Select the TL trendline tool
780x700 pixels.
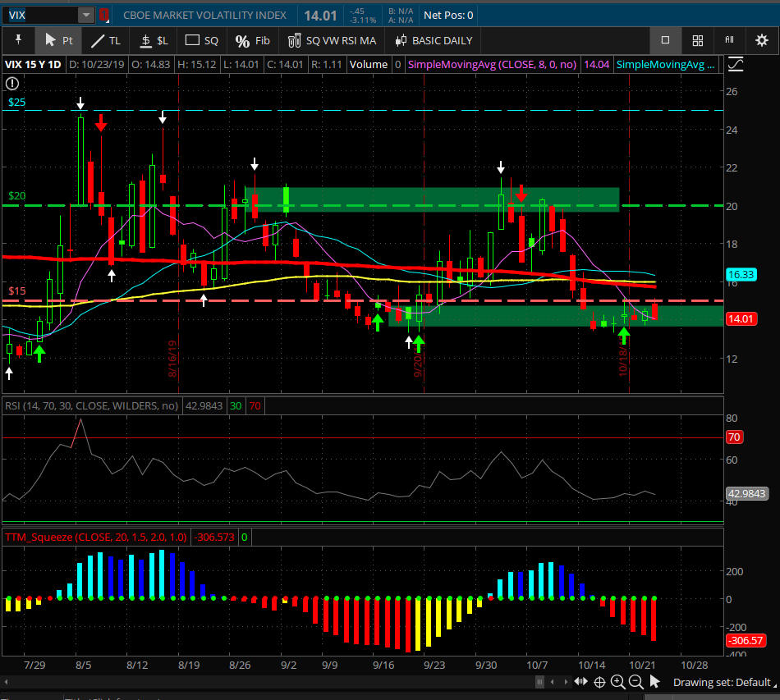click(105, 40)
